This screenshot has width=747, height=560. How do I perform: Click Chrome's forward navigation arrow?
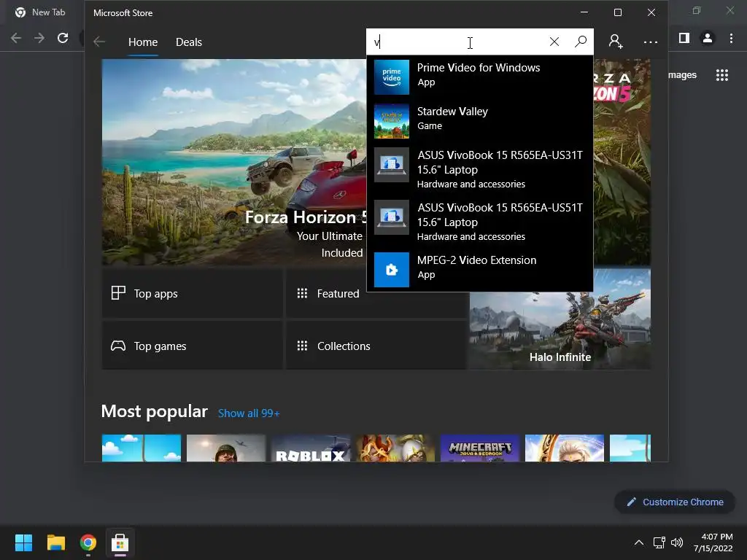tap(39, 38)
